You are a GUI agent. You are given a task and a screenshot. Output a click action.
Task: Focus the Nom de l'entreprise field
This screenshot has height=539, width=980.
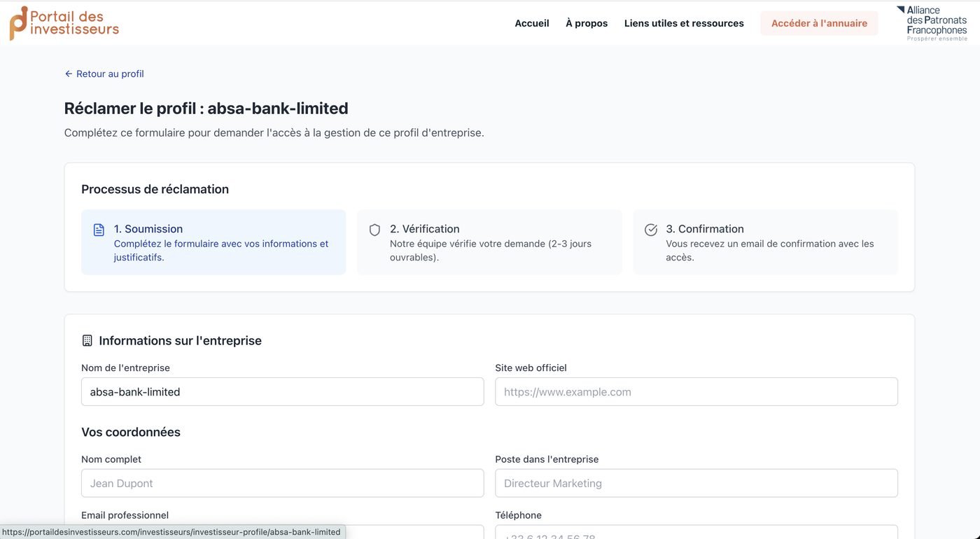[x=282, y=392]
